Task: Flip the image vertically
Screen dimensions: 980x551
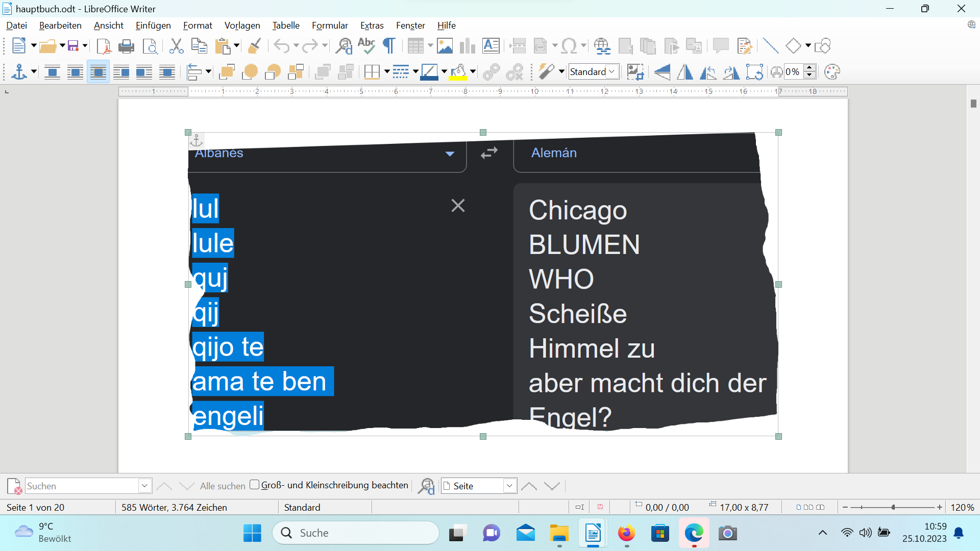Action: coord(662,72)
